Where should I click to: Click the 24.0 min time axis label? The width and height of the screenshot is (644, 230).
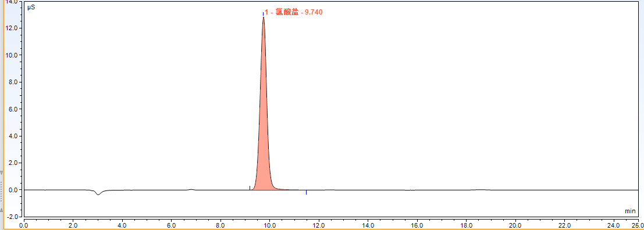[614, 225]
